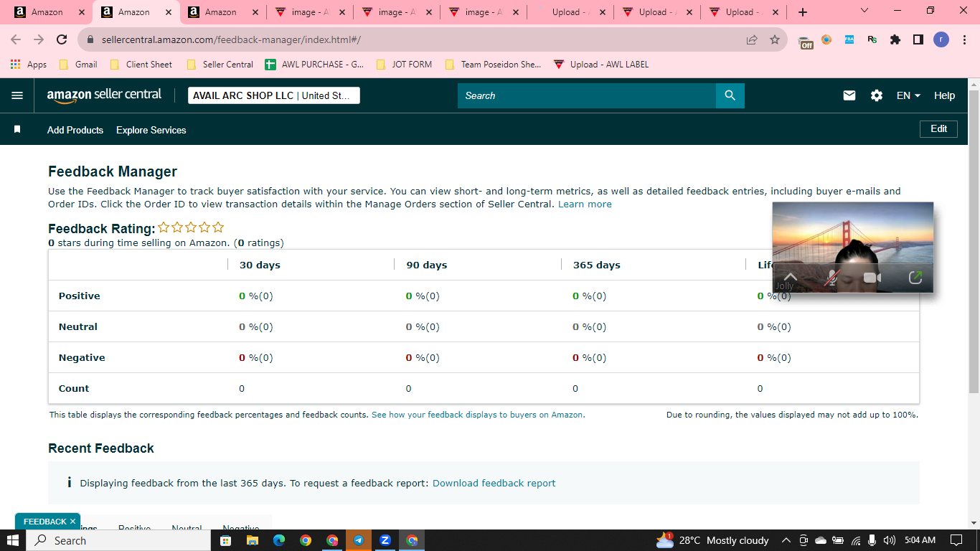
Task: Open Zoom from the taskbar
Action: (385, 540)
